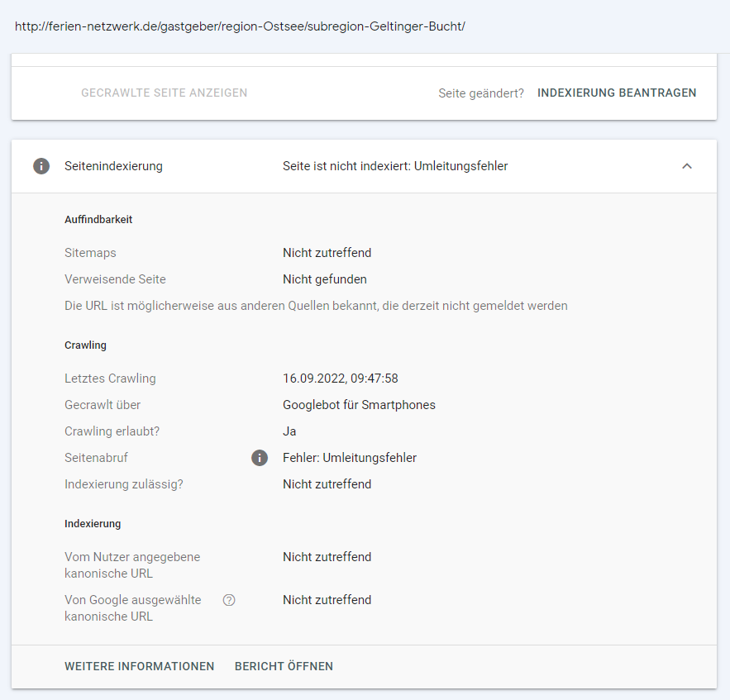Click GECRAWLTE SEITE ANZEIGEN
Viewport: 730px width, 700px height.
pyautogui.click(x=164, y=93)
